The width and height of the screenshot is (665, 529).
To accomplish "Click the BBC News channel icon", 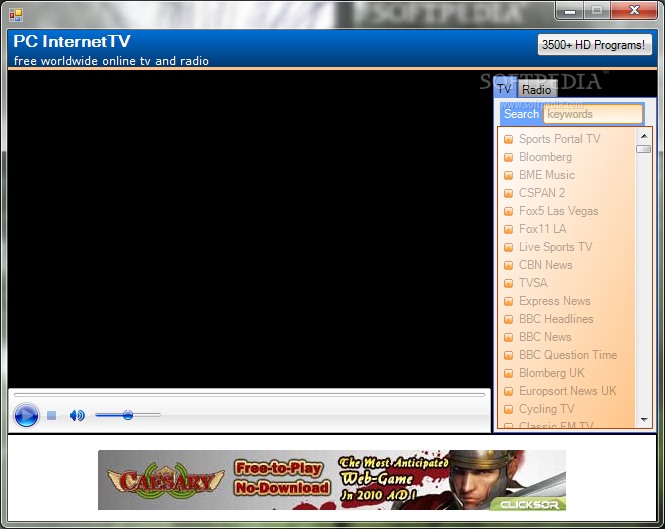I will [x=508, y=338].
